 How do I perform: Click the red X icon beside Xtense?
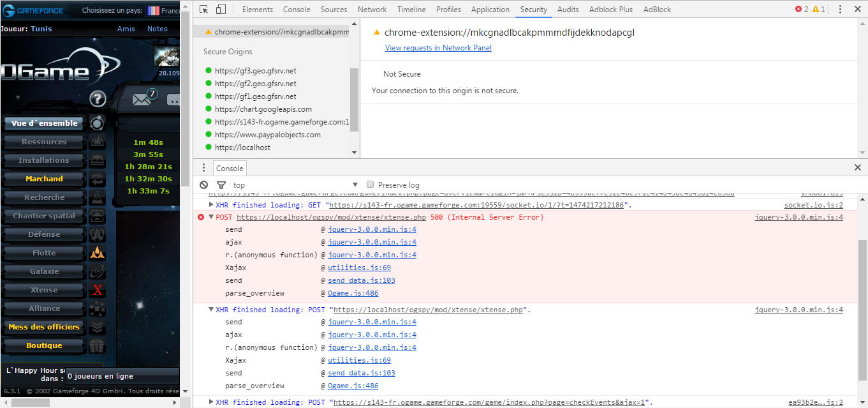[97, 290]
